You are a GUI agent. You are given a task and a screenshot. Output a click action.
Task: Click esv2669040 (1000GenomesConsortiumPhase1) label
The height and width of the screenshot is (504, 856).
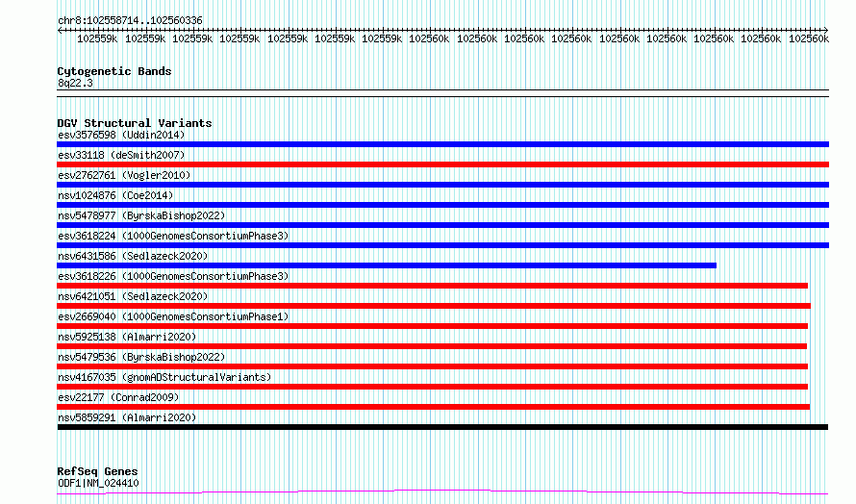(173, 316)
